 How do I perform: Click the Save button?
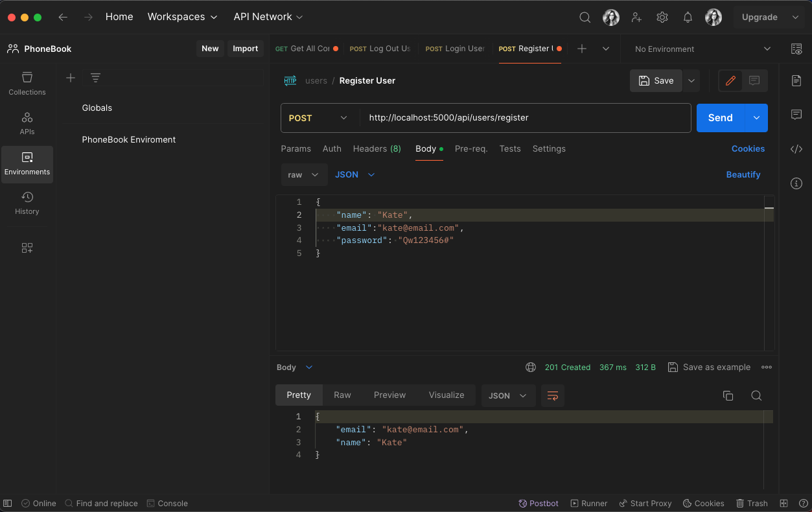[656, 80]
